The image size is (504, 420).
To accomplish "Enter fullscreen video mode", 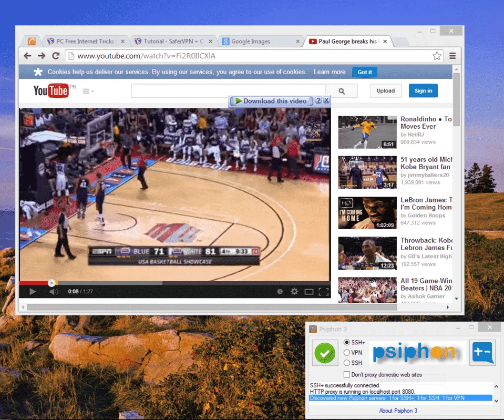I will [324, 292].
